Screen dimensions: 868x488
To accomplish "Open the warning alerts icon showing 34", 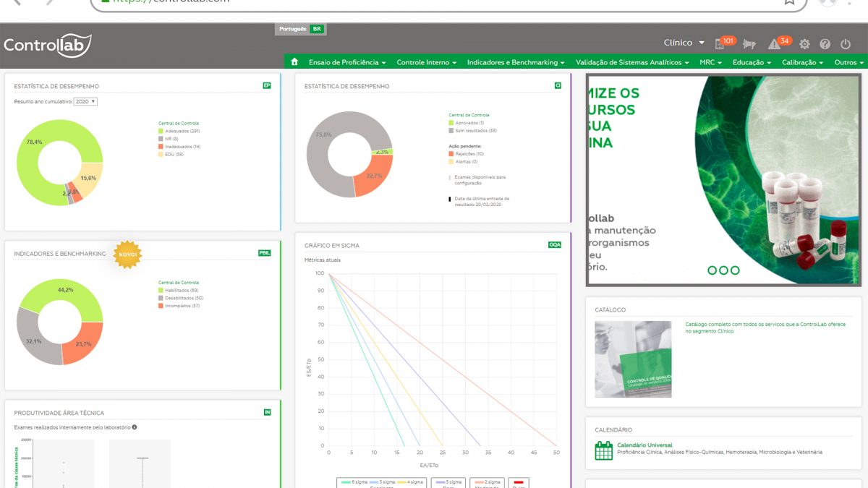I will click(775, 43).
